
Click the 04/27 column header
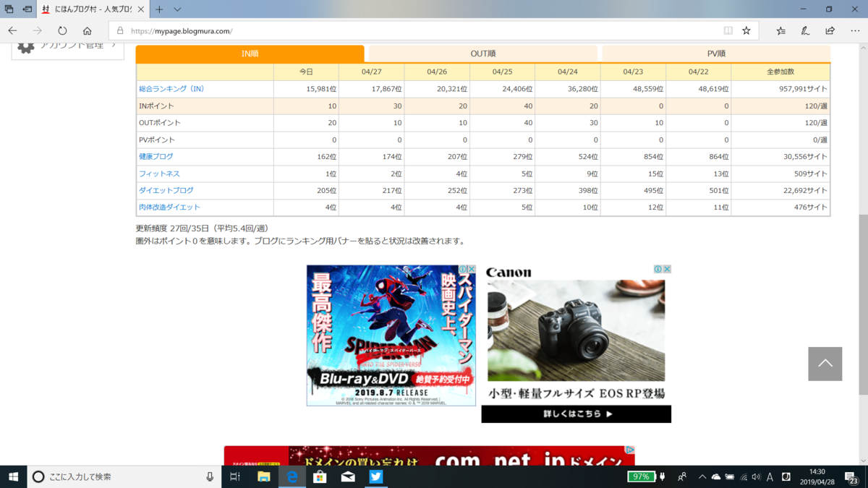click(x=372, y=72)
